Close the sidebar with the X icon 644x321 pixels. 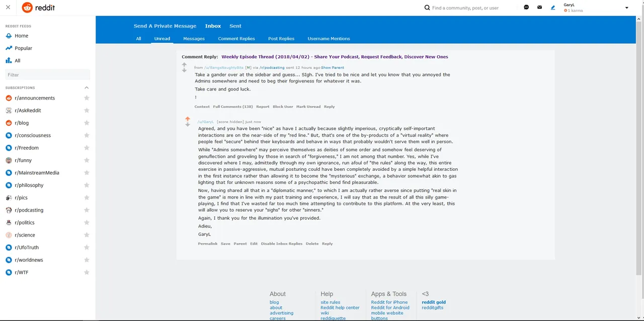(8, 8)
